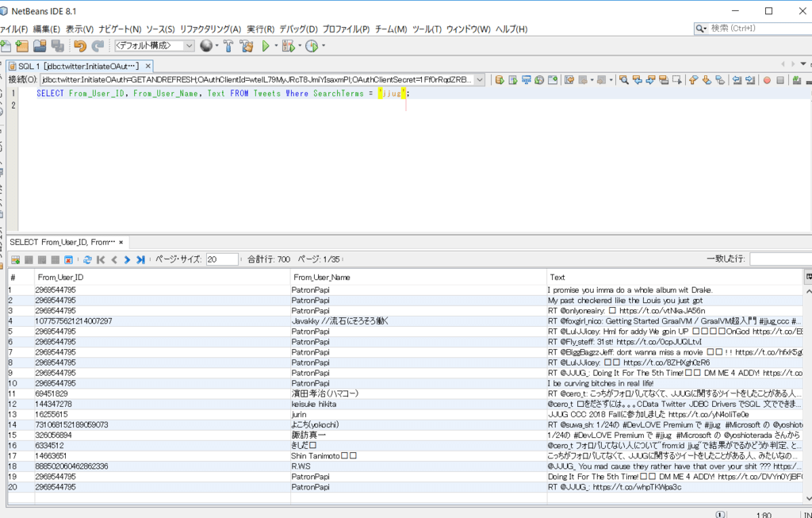Refresh the query result records
Image resolution: width=812 pixels, height=518 pixels.
(87, 259)
